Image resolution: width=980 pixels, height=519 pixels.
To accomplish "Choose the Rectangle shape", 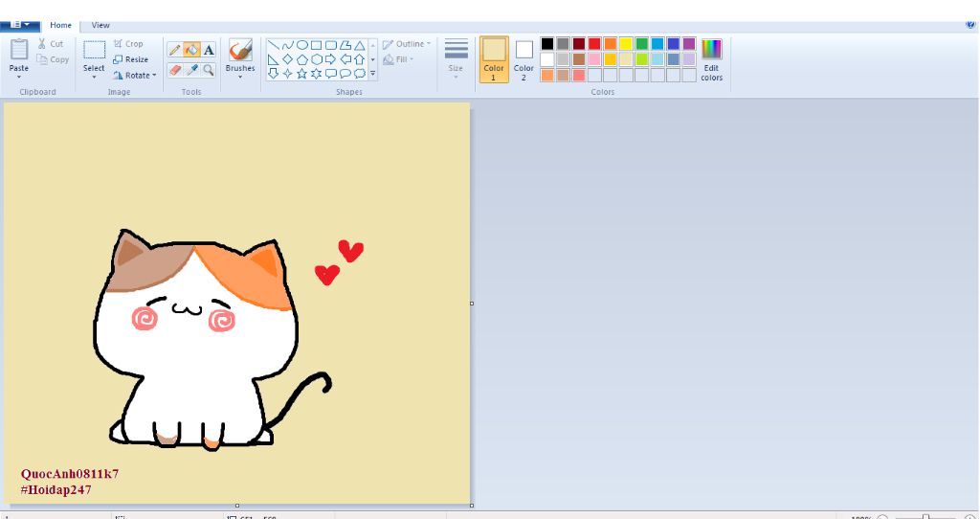I will click(x=316, y=45).
